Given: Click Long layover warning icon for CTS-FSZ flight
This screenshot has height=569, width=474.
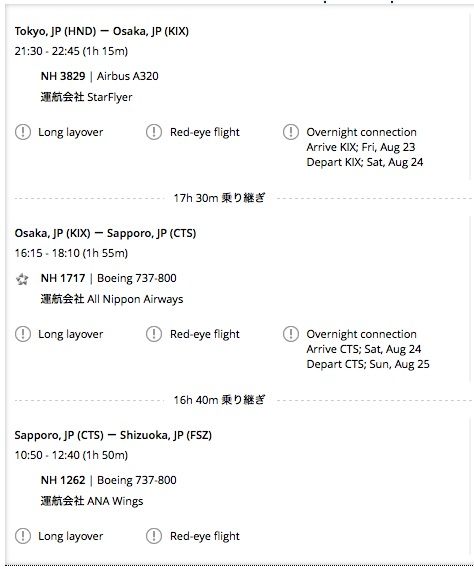Looking at the screenshot, I should click(x=23, y=536).
